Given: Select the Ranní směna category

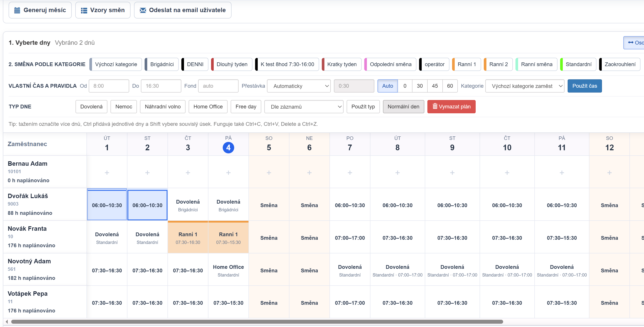Looking at the screenshot, I should [537, 64].
